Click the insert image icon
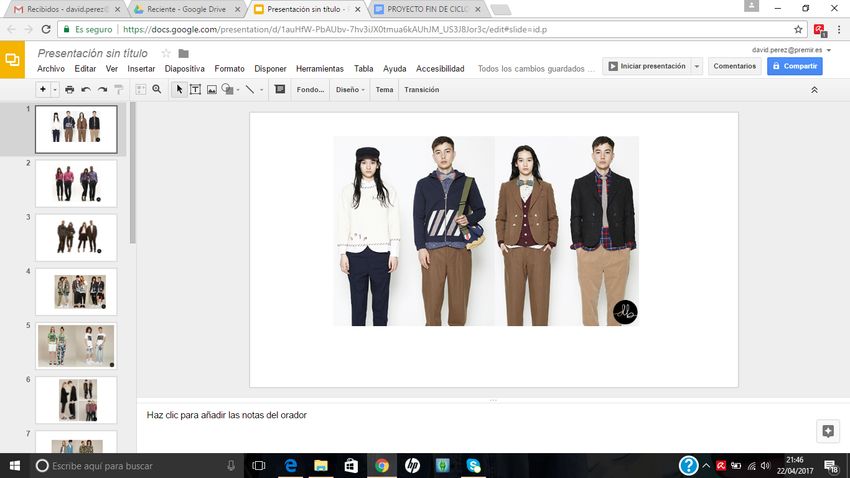 click(x=211, y=89)
